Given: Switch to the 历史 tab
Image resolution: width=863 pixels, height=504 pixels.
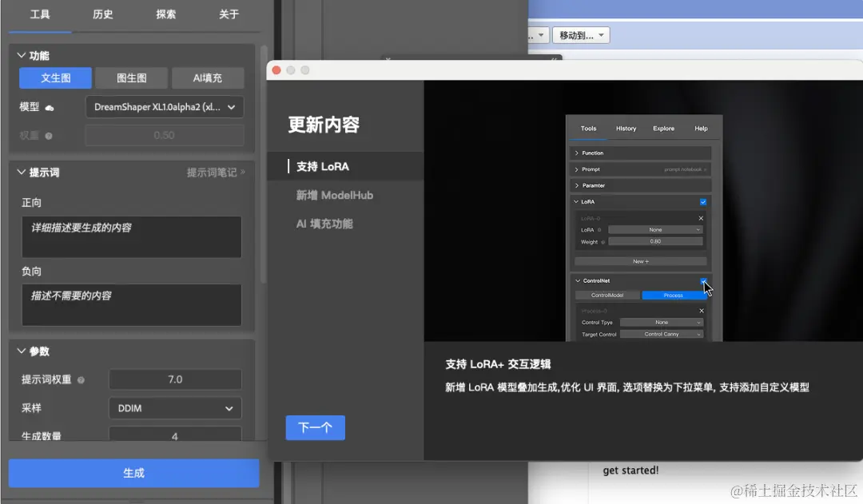Looking at the screenshot, I should (102, 14).
